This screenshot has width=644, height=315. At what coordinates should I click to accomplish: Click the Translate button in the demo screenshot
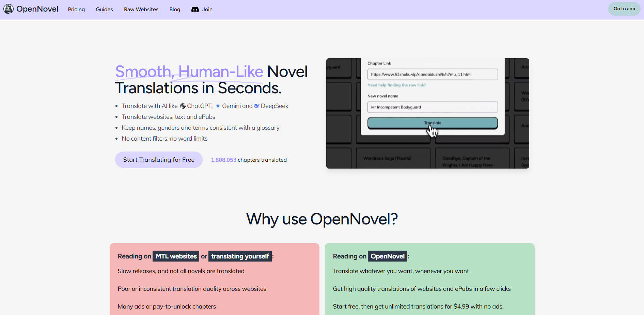432,123
